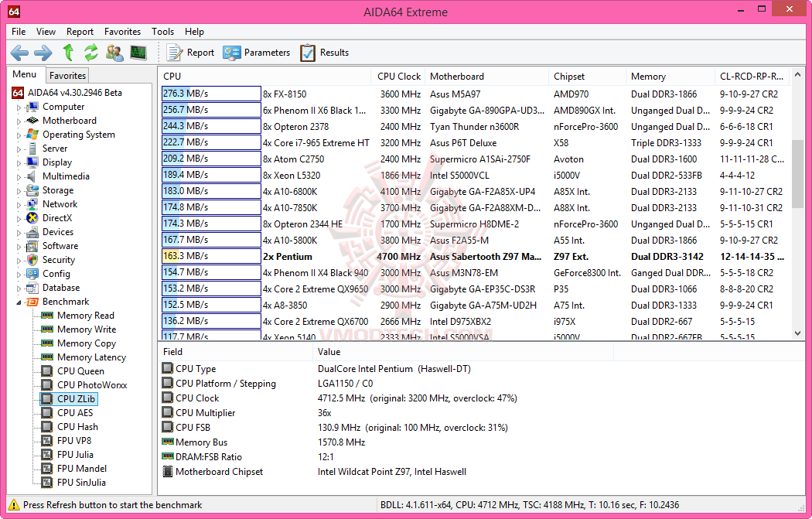This screenshot has width=812, height=519.
Task: Open the Tools menu
Action: click(x=162, y=32)
